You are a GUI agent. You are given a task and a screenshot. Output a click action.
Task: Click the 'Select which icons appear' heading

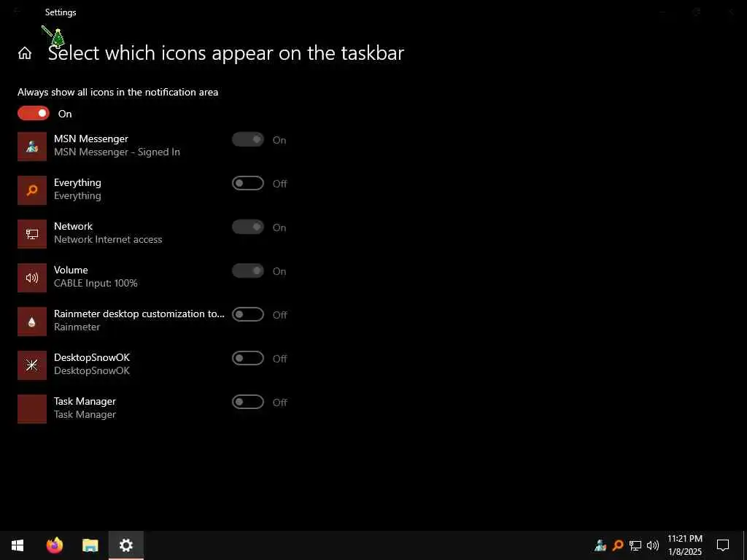(x=226, y=53)
